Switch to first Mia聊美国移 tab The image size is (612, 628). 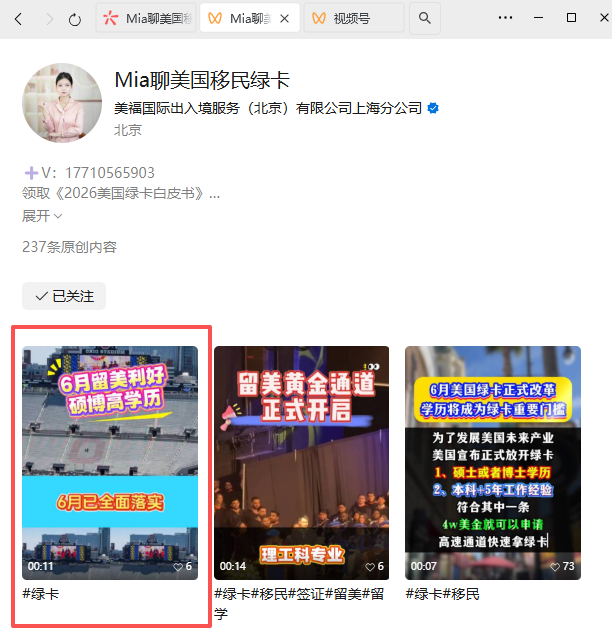pos(146,18)
